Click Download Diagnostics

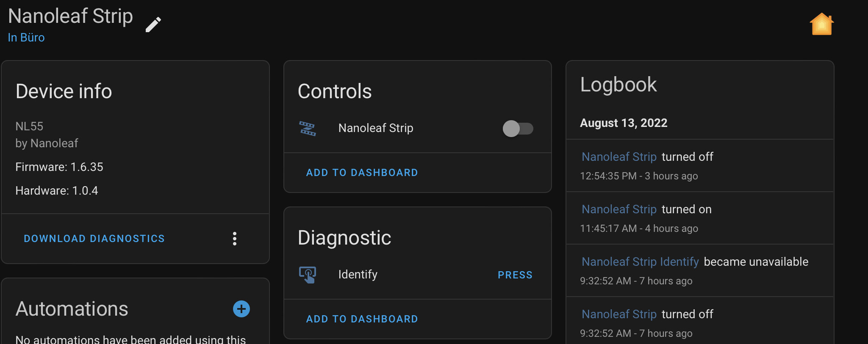click(x=94, y=239)
